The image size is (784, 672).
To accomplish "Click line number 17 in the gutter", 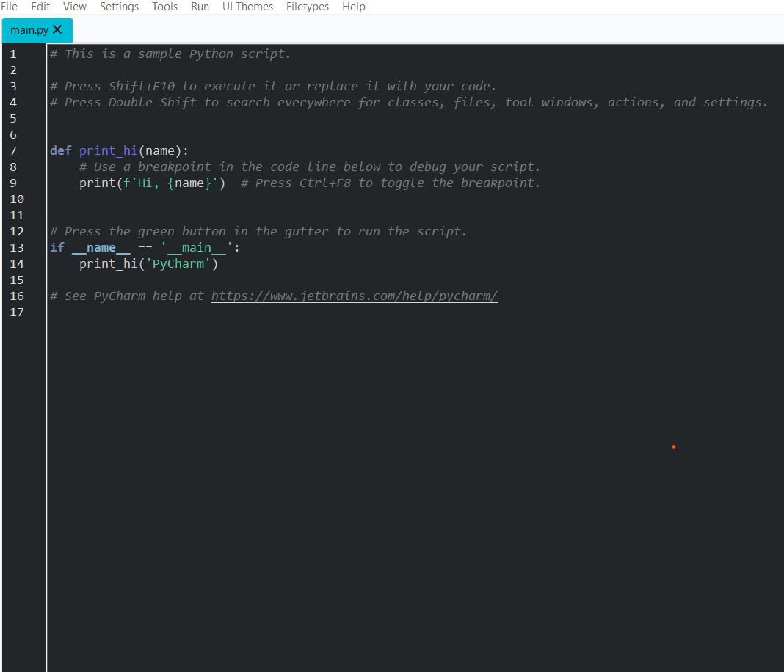I will pyautogui.click(x=17, y=313).
